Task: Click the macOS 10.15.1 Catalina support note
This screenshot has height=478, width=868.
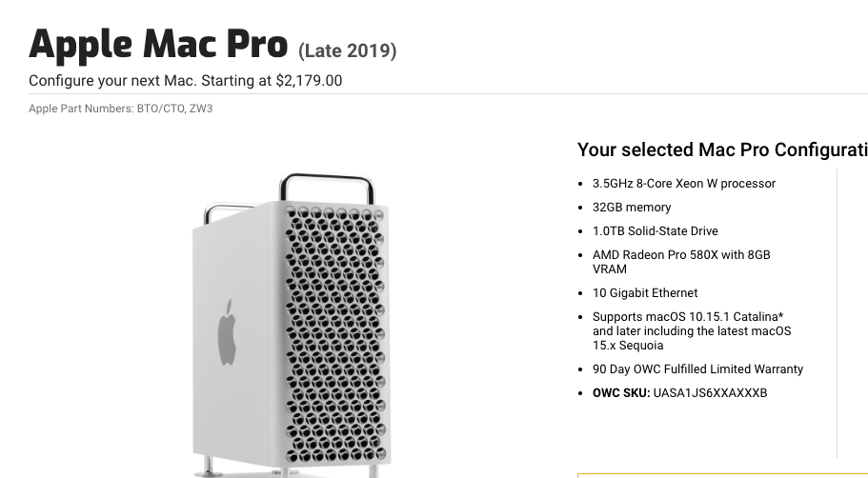Action: tap(687, 317)
